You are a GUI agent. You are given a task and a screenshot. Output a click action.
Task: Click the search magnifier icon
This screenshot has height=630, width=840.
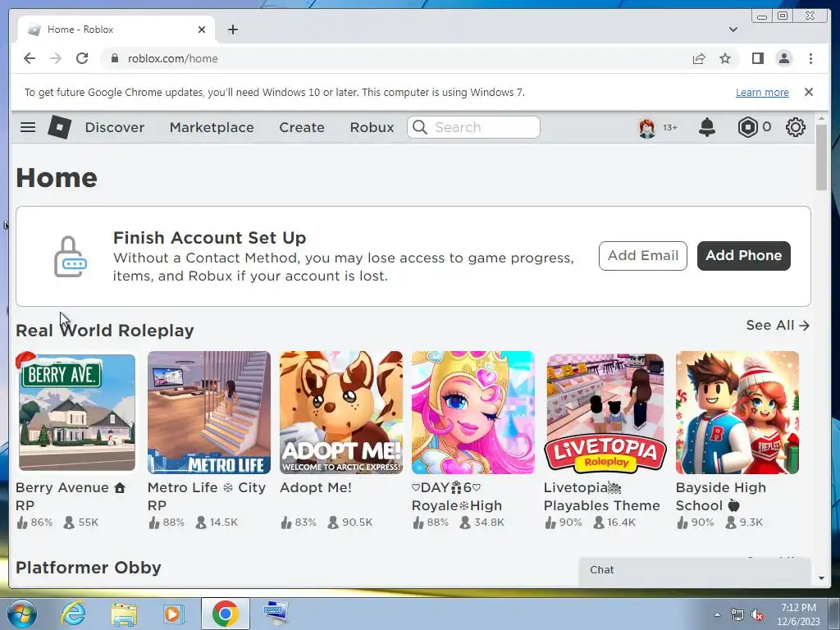(420, 127)
